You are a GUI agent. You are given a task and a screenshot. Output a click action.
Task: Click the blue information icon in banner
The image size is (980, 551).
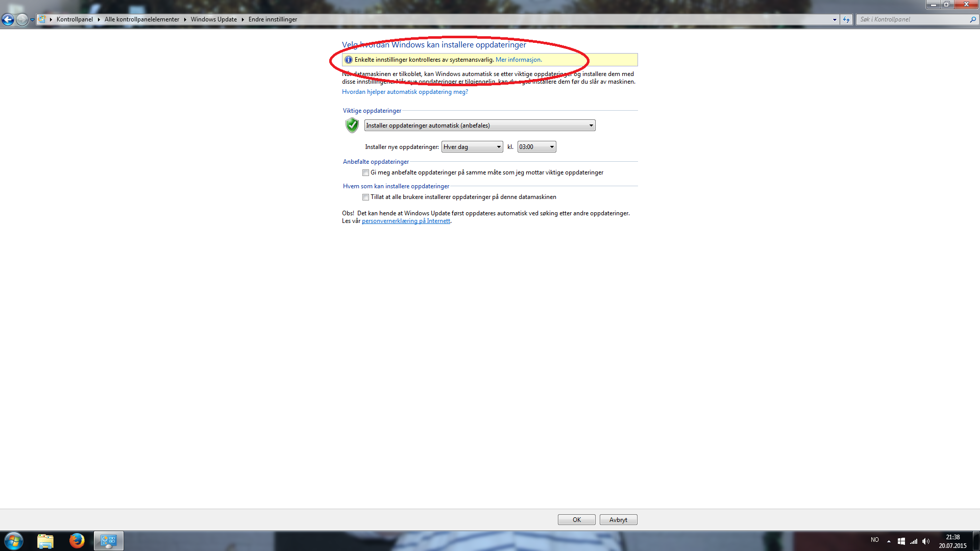coord(349,60)
